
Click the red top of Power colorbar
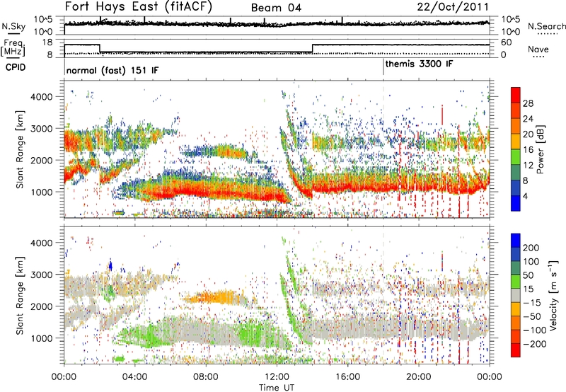coord(516,95)
